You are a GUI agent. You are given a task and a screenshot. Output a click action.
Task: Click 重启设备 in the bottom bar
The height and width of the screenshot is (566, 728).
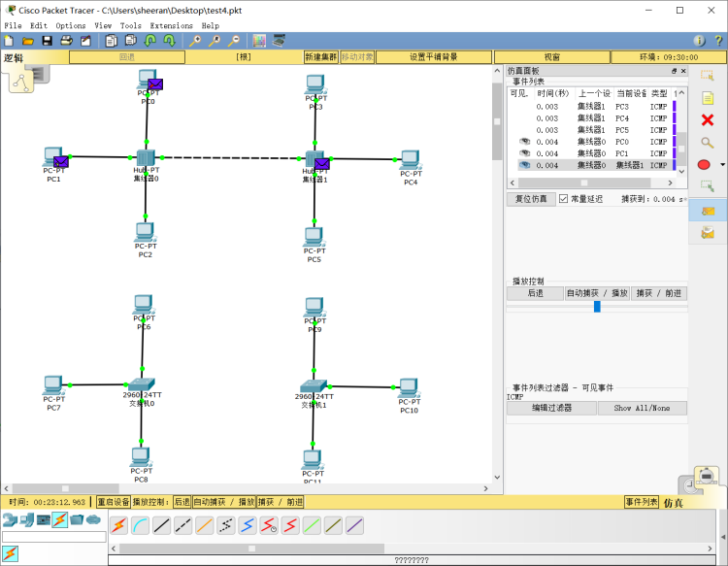(114, 502)
